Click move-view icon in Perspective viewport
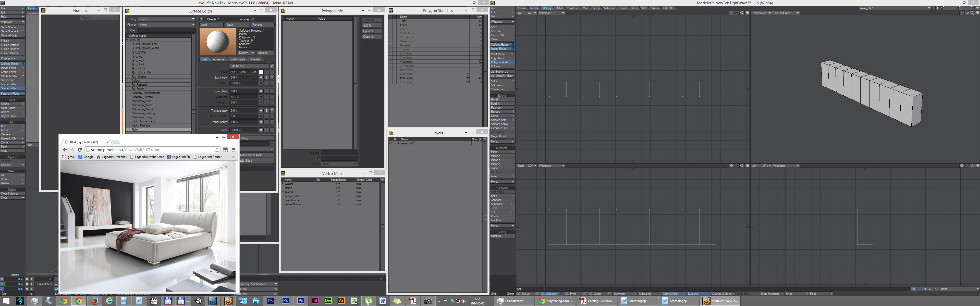 [x=962, y=13]
